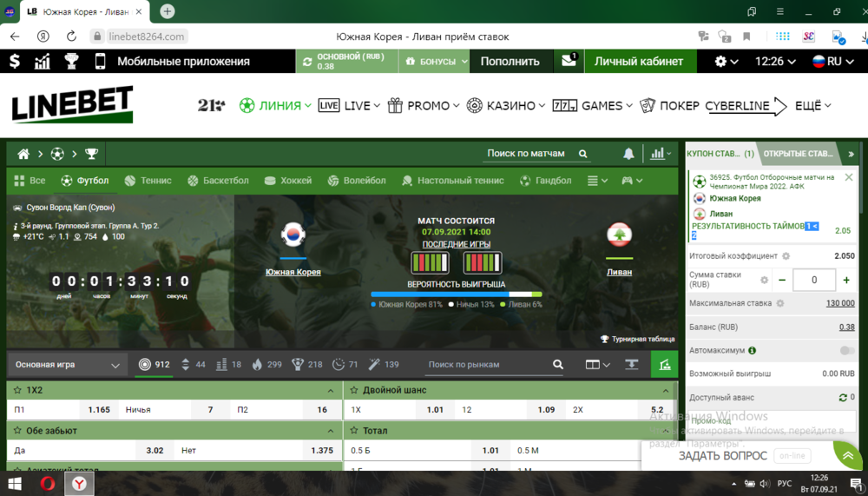Select the Баскетбол tab

tap(218, 181)
